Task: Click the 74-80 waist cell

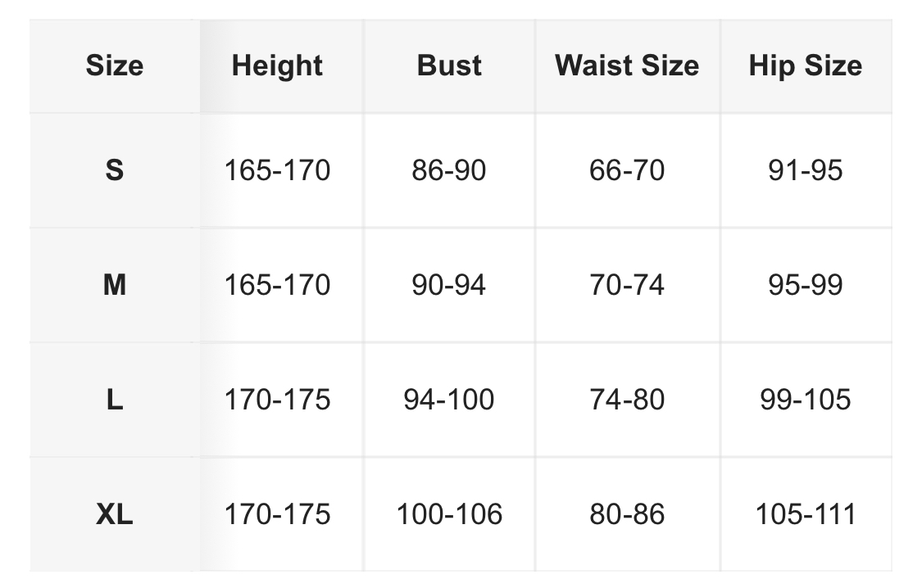Action: [627, 400]
